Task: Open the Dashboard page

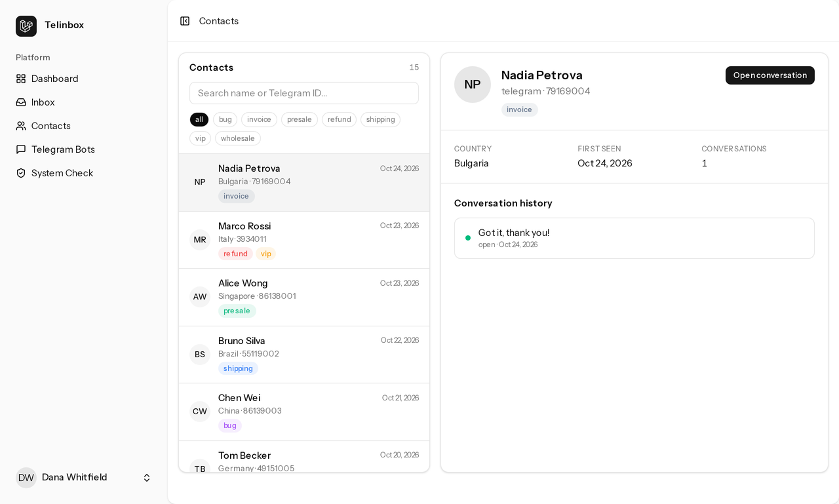Action: coord(84,79)
